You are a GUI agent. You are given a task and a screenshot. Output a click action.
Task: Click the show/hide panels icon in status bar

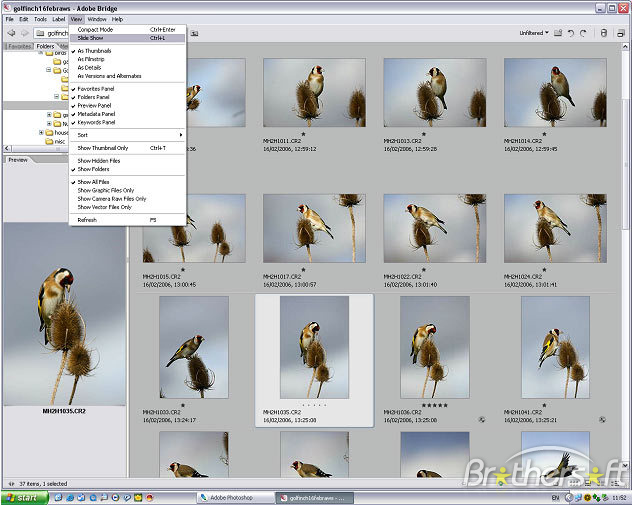point(11,484)
